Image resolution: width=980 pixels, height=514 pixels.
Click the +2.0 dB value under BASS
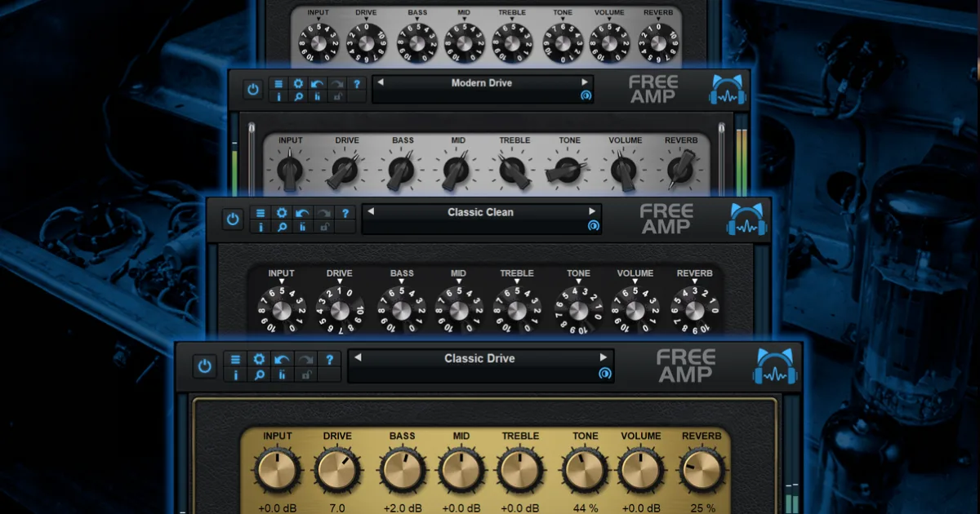click(x=402, y=507)
